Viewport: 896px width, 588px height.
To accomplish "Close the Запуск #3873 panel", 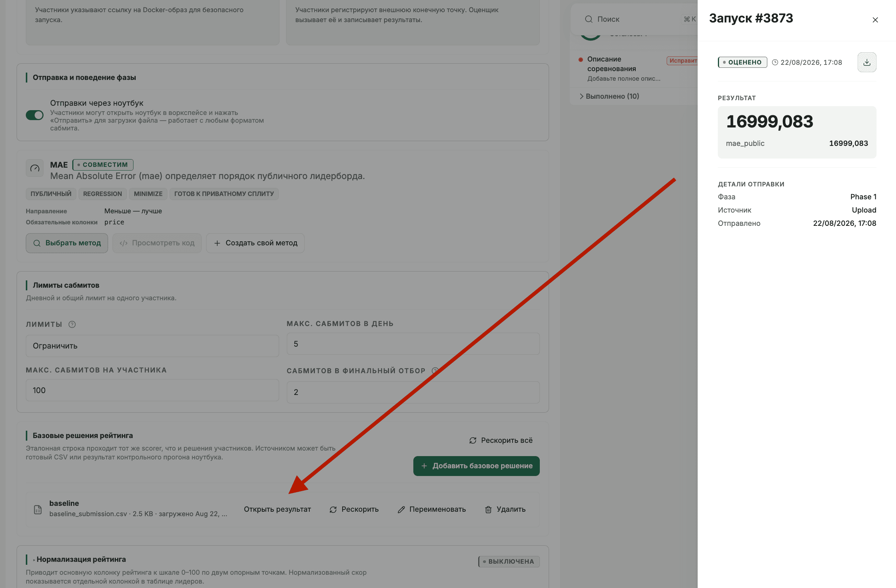I will 875,20.
